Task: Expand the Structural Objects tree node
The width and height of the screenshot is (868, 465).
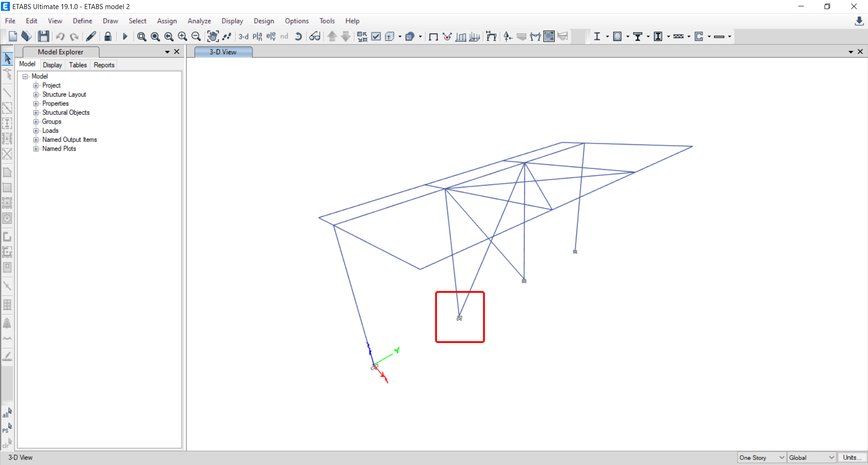Action: click(x=36, y=113)
